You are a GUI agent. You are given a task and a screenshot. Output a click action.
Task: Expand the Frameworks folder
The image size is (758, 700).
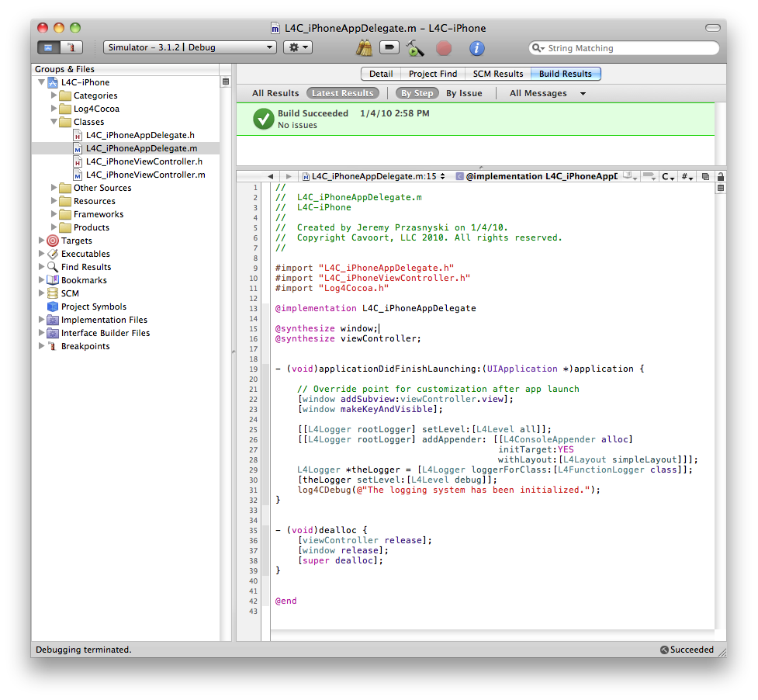[54, 213]
